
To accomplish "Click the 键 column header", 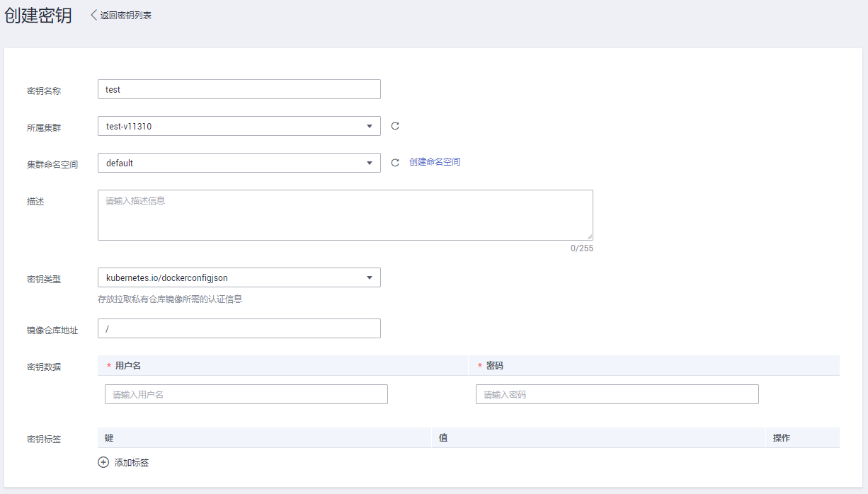I will click(x=109, y=438).
